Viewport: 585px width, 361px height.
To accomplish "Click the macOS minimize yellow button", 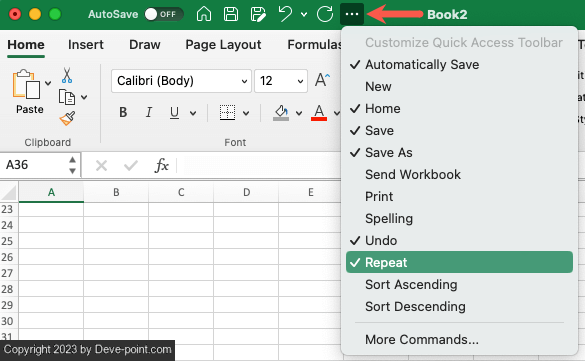I will click(35, 14).
